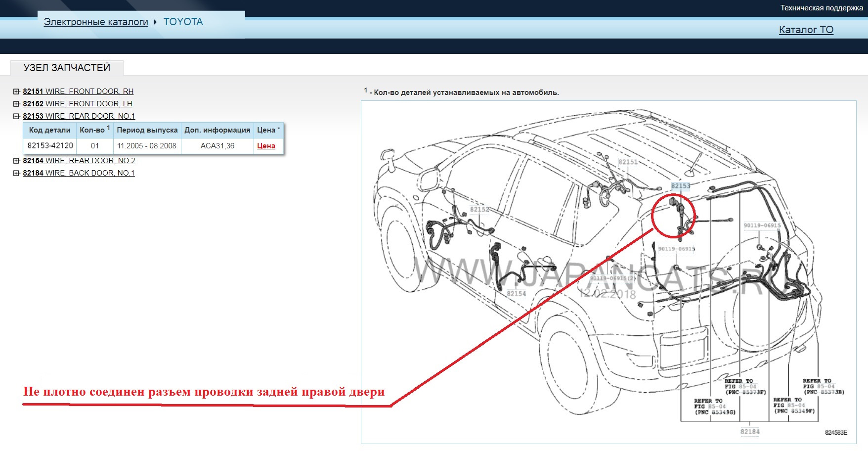Expand the 82151 Wire Front Door RH node
868x453 pixels.
click(16, 91)
